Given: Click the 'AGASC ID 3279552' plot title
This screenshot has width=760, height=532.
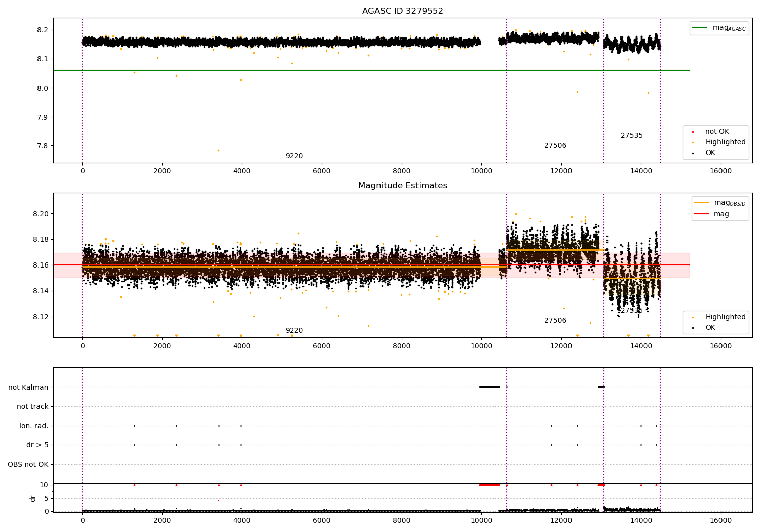Looking at the screenshot, I should [403, 11].
